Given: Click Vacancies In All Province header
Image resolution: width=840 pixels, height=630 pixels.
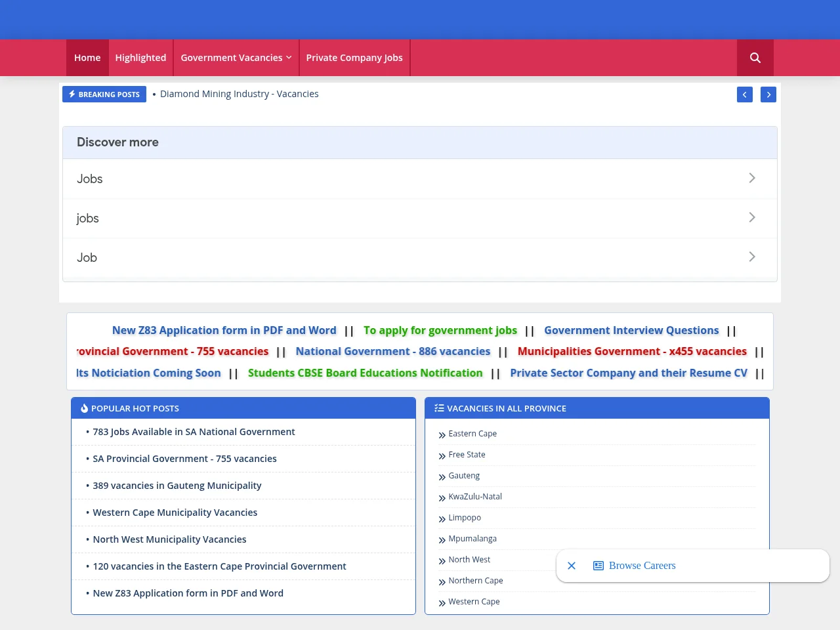Looking at the screenshot, I should 597,408.
